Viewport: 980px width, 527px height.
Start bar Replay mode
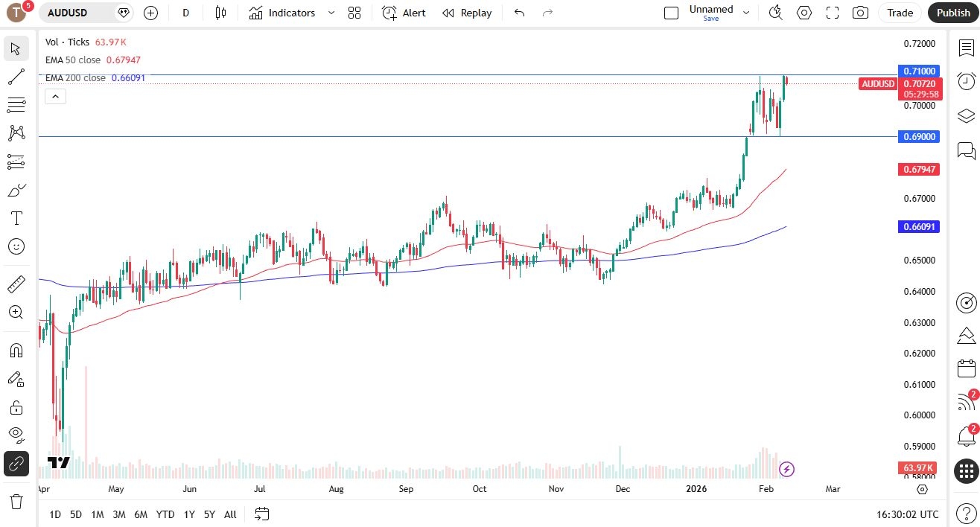coord(466,13)
